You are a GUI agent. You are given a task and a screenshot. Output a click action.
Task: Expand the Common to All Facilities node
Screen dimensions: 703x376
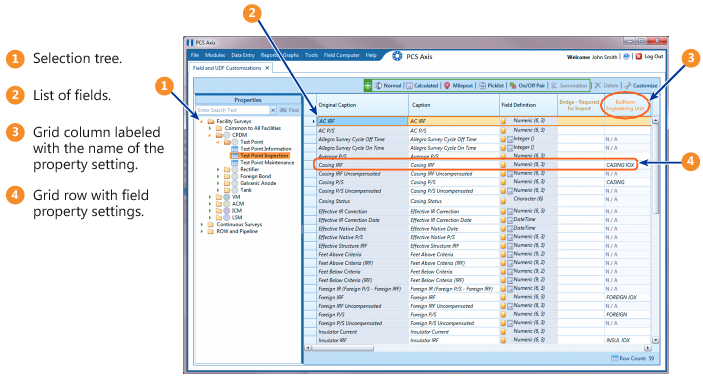210,128
